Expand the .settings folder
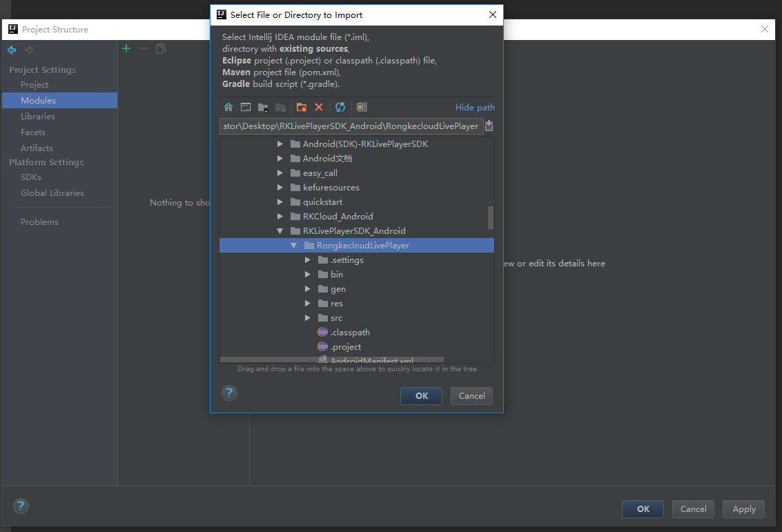Screen dimensions: 782x532 [x=308, y=259]
